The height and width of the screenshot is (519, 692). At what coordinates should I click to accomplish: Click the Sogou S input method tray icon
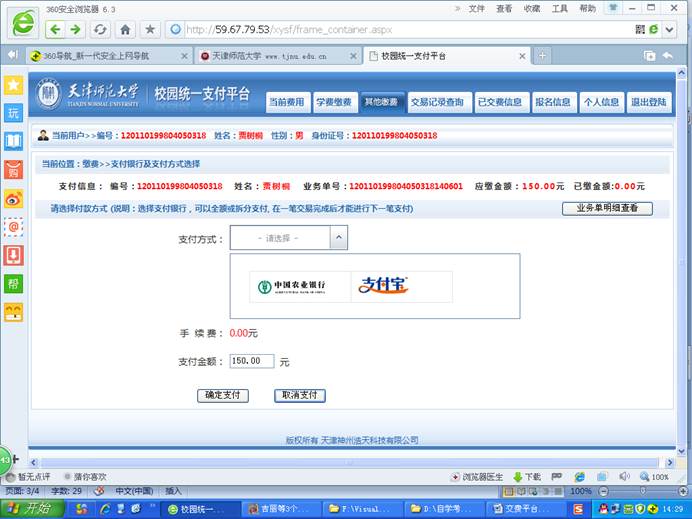[578, 509]
